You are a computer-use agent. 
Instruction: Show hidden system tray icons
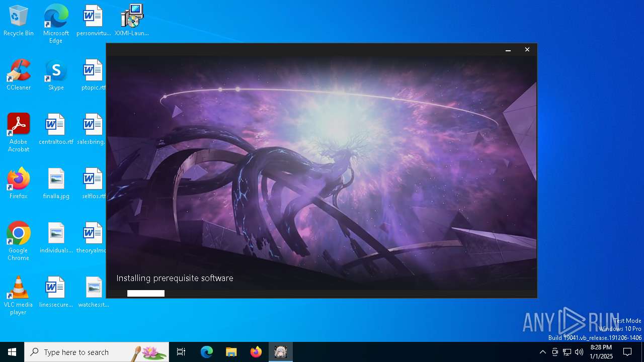click(x=542, y=352)
